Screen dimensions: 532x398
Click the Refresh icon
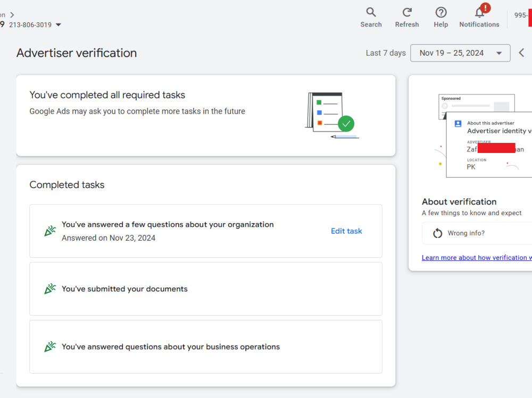(x=407, y=13)
